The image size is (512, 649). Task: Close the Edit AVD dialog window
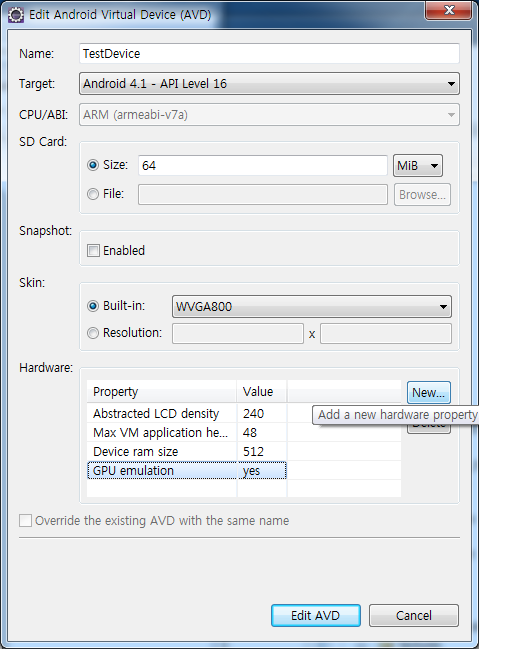[448, 10]
